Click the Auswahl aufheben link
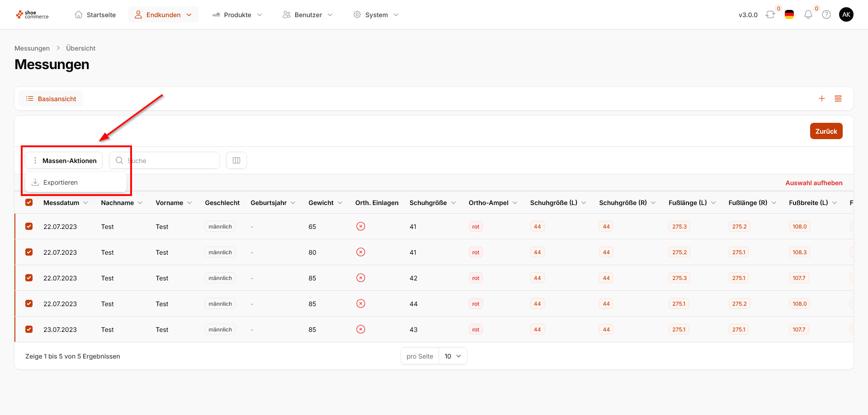Image resolution: width=868 pixels, height=415 pixels. pyautogui.click(x=814, y=183)
